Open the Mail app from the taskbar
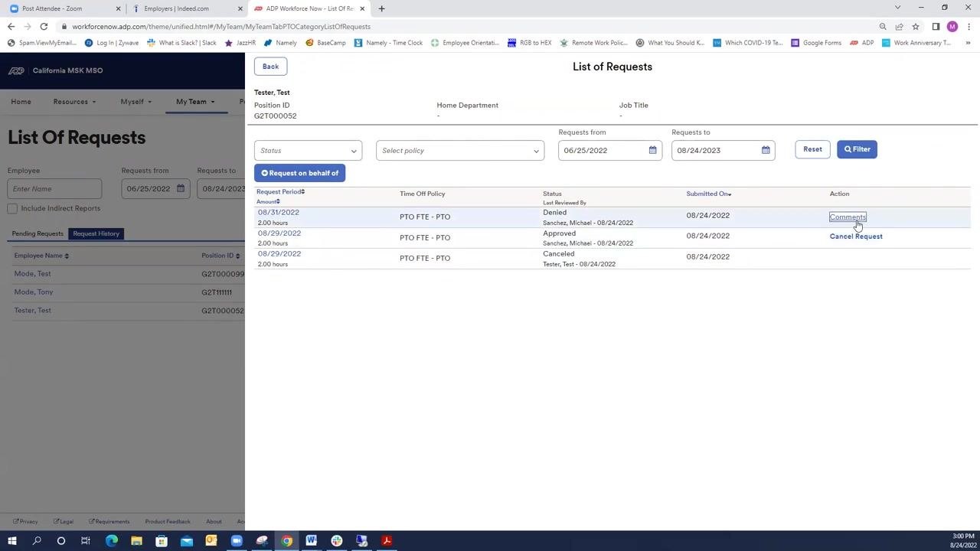The height and width of the screenshot is (551, 980). 187,541
